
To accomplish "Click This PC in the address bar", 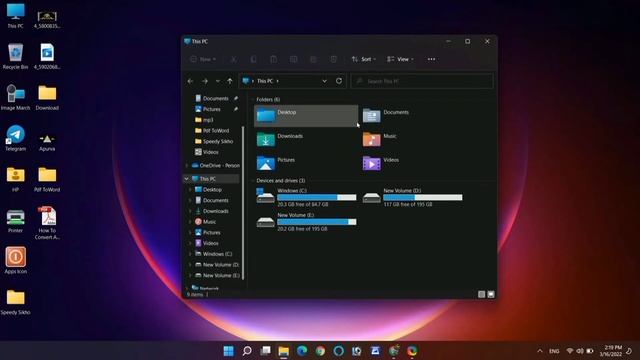I will point(265,81).
